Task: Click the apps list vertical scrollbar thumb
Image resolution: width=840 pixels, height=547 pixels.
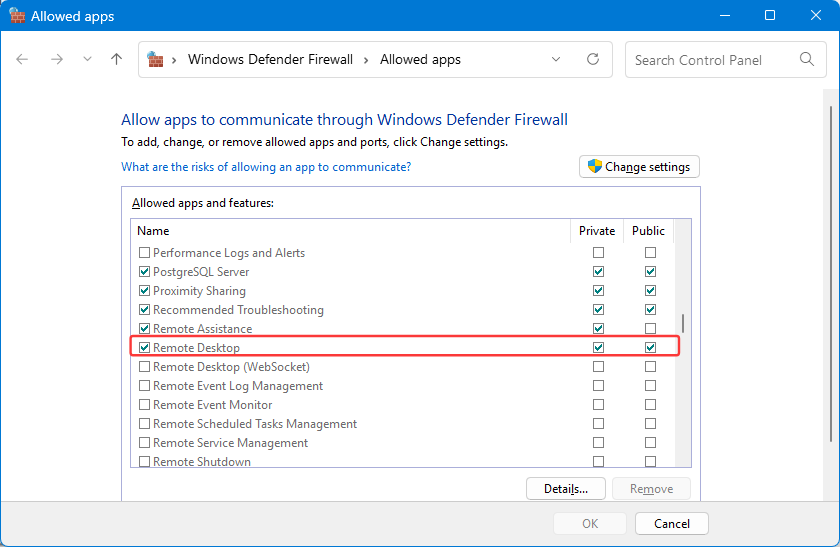Action: tap(683, 322)
